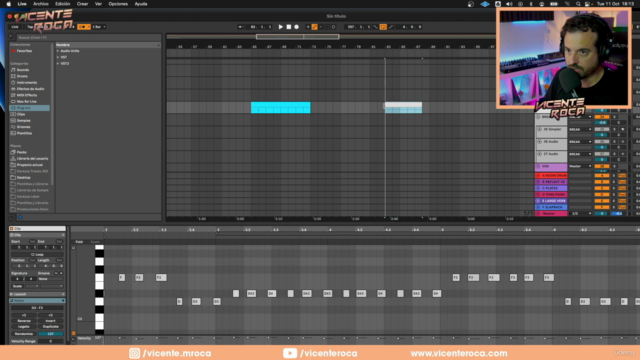Click the Invert notes button
The width and height of the screenshot is (640, 360).
tap(51, 321)
